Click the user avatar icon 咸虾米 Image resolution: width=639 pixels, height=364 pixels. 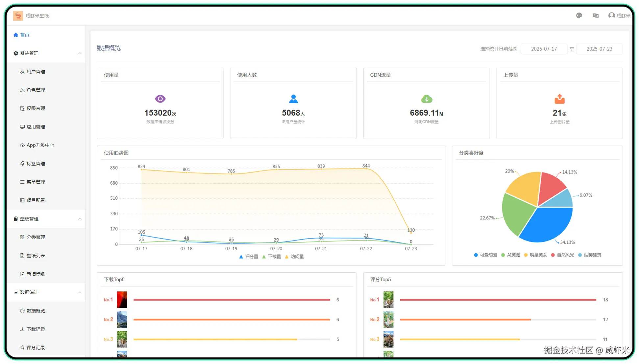[x=611, y=15]
